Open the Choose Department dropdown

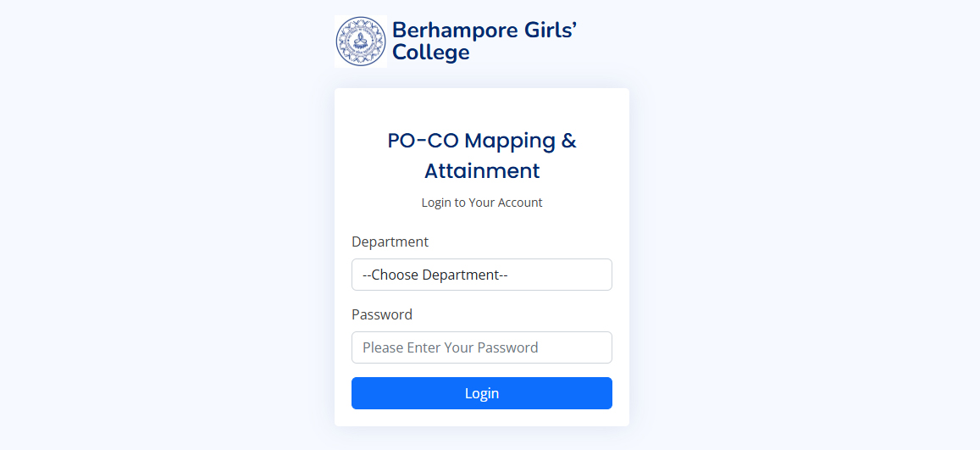481,275
